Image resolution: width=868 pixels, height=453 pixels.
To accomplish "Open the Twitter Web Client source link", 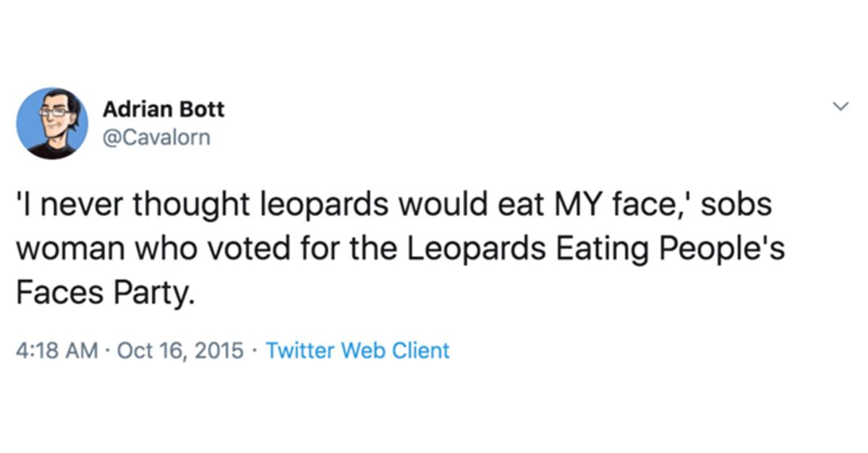I will [x=357, y=350].
